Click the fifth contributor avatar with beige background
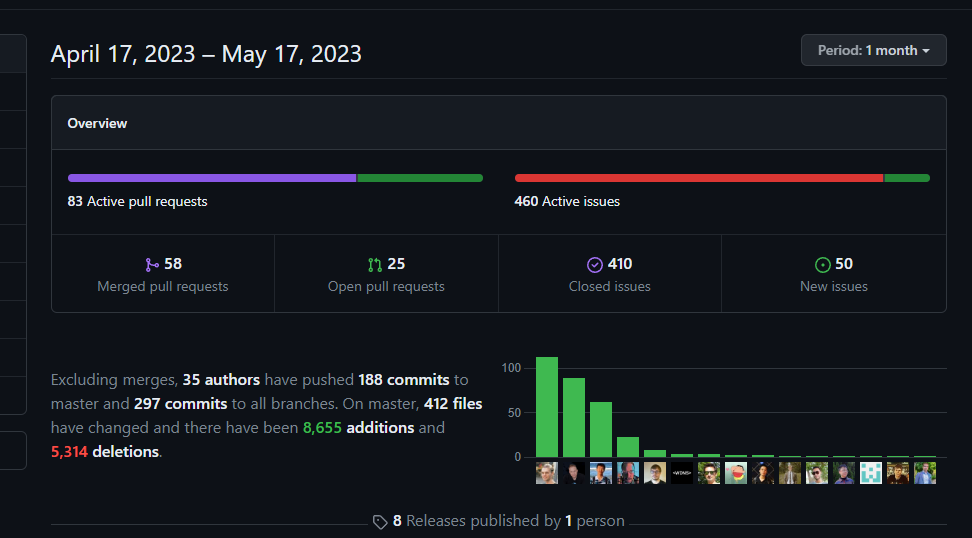Image resolution: width=972 pixels, height=538 pixels. [x=655, y=473]
